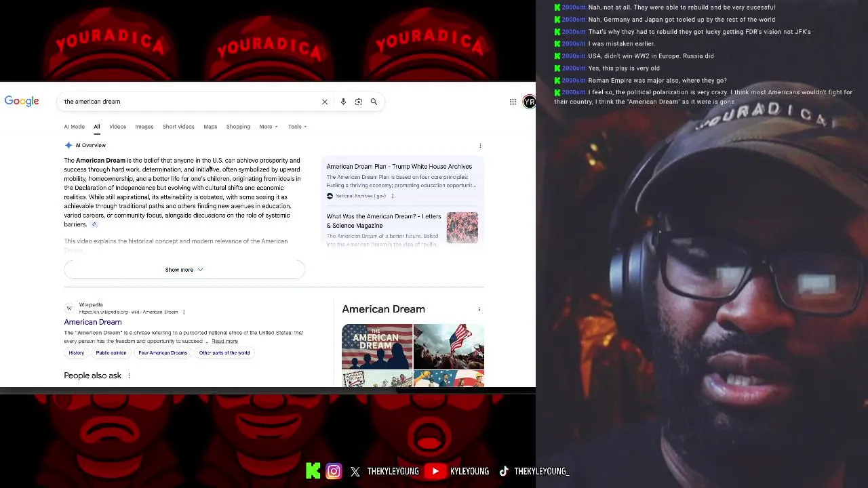Click THEKYLEYOUNG handle beside X logo
Viewport: 868px width, 488px height.
393,471
